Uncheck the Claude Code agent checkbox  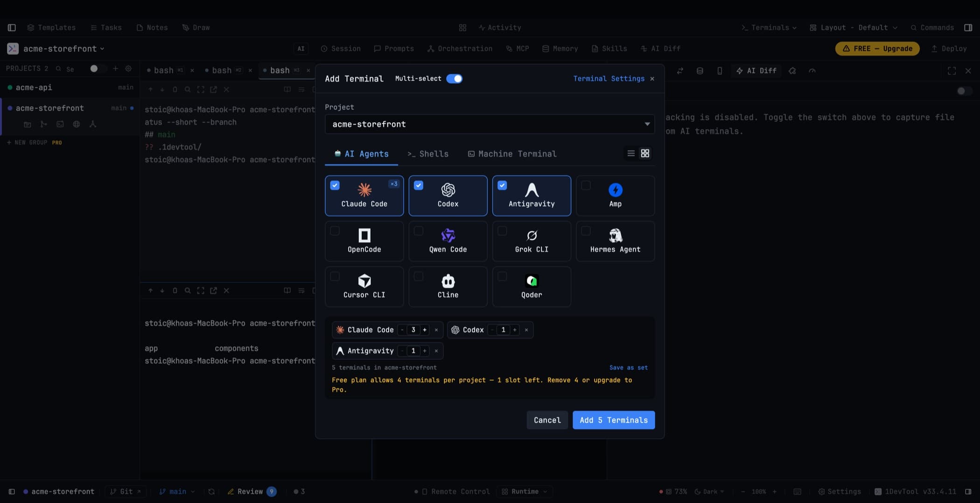[x=335, y=185]
